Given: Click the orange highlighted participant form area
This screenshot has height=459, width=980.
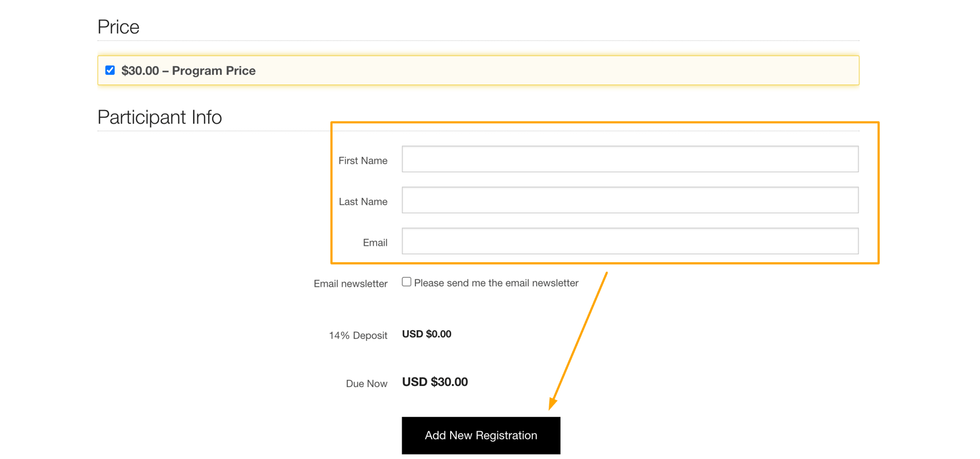Looking at the screenshot, I should point(604,193).
